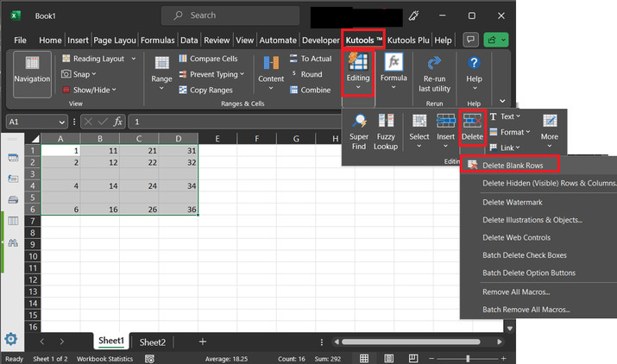The image size is (617, 364).
Task: Open the Kutools Plus tab
Action: coord(408,41)
